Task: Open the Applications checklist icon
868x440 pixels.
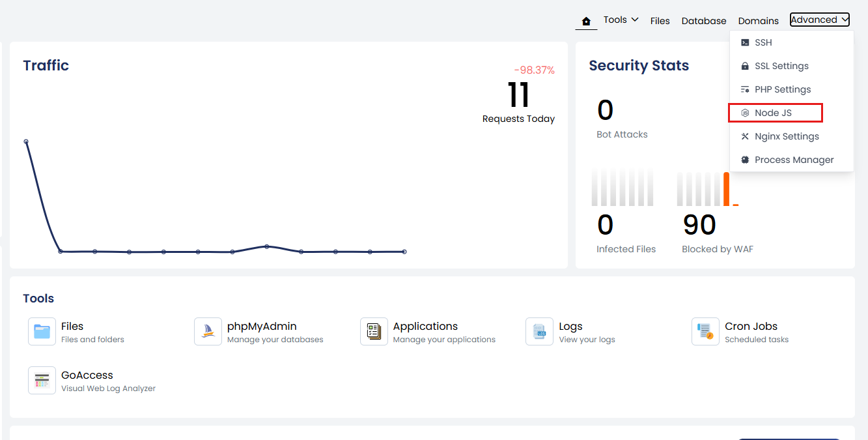Action: [374, 331]
